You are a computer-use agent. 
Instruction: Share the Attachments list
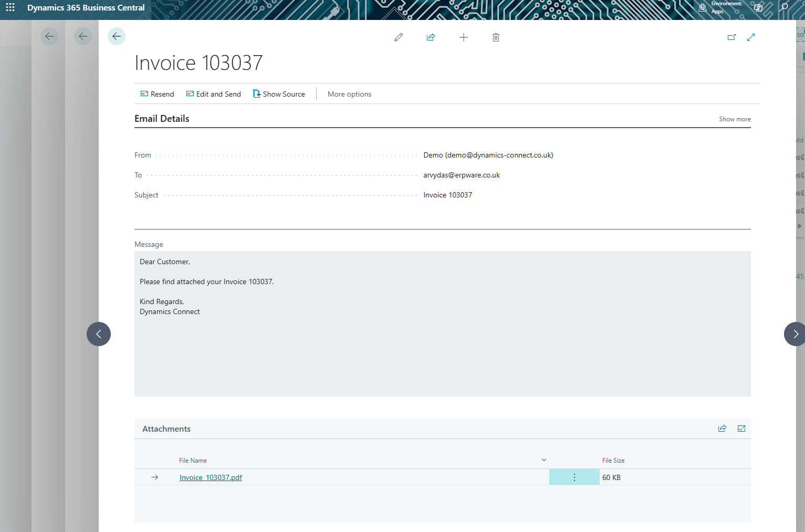[x=722, y=429]
